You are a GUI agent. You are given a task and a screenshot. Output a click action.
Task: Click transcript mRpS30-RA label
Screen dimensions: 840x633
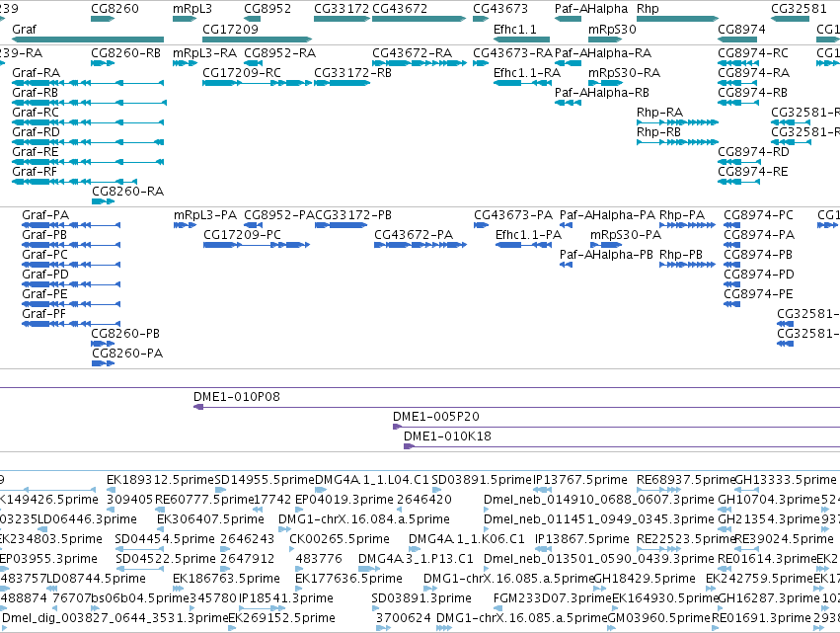click(624, 72)
